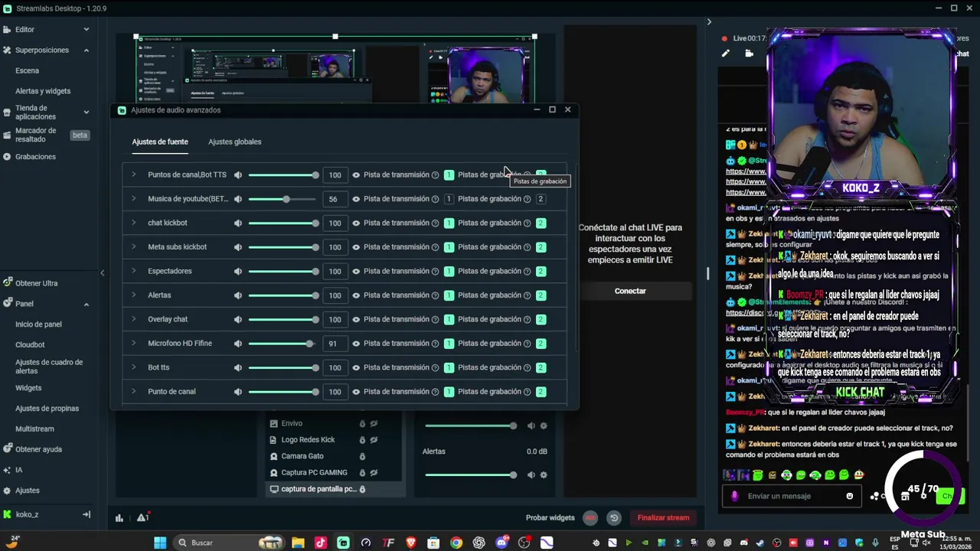Toggle streaming track 1 for chat kickbot
This screenshot has height=551, width=980.
[x=449, y=223]
